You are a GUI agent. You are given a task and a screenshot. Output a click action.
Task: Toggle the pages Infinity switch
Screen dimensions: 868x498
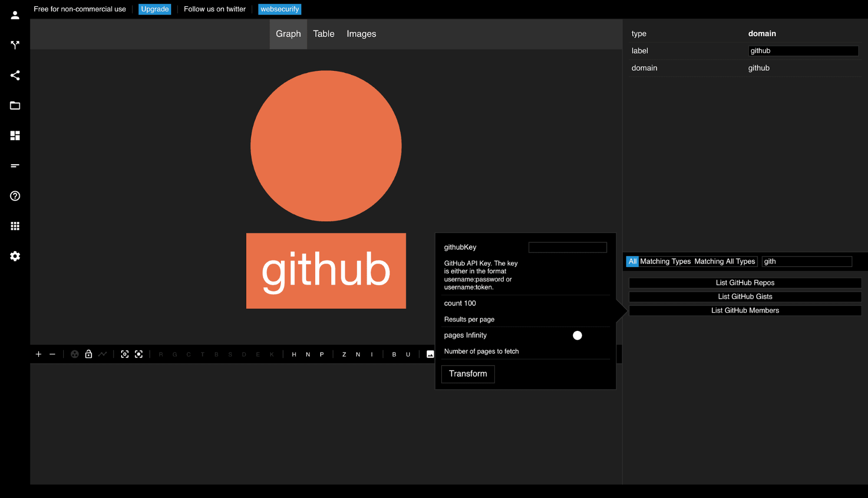pyautogui.click(x=577, y=336)
